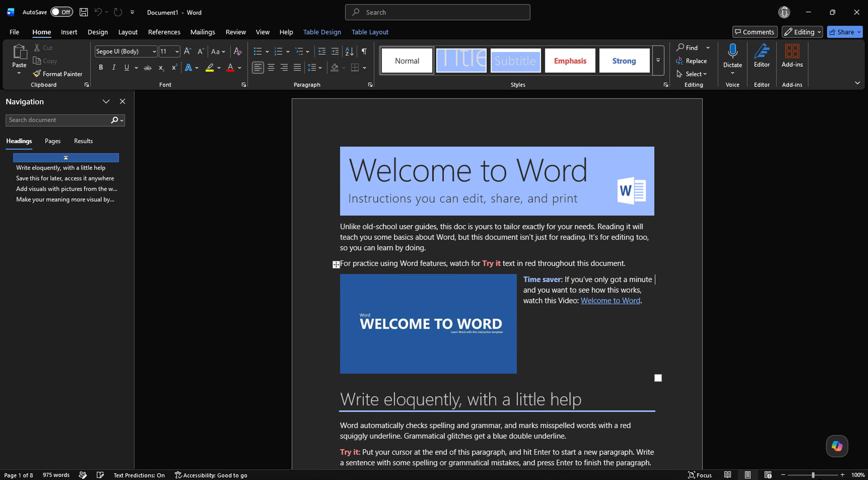
Task: Expand the Styles gallery
Action: click(658, 61)
